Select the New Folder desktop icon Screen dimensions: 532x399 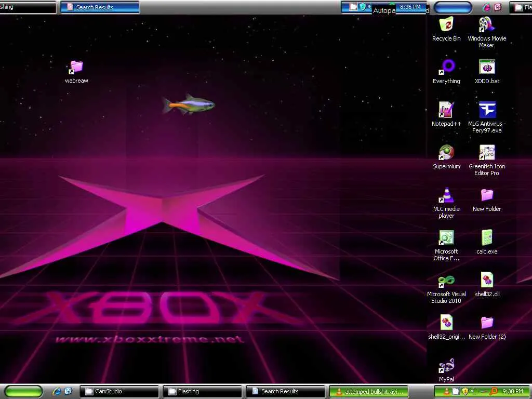486,200
